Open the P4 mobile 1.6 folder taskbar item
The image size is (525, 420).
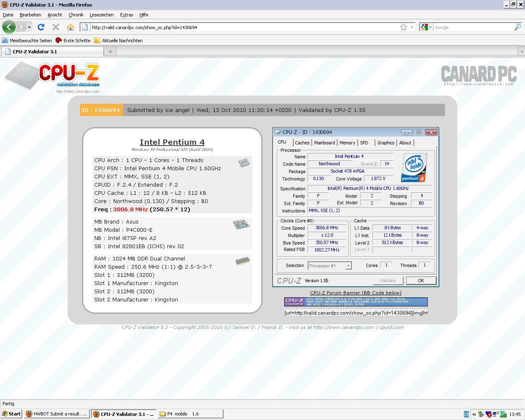tap(190, 414)
